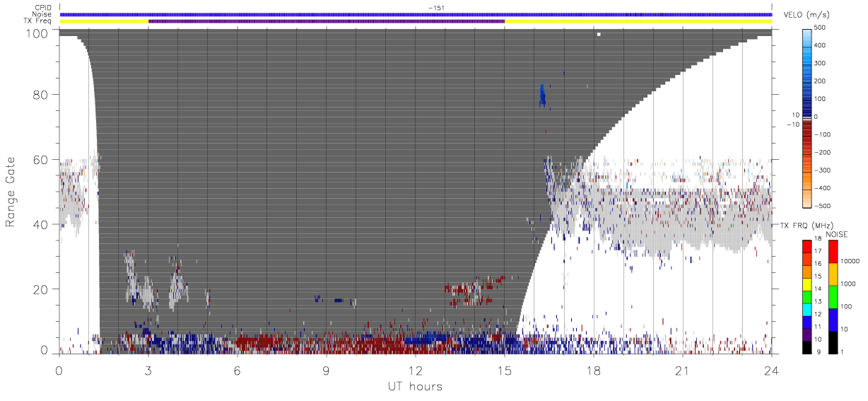
Task: Click the 40 tick on the Range Gate axis
Action: click(x=40, y=225)
